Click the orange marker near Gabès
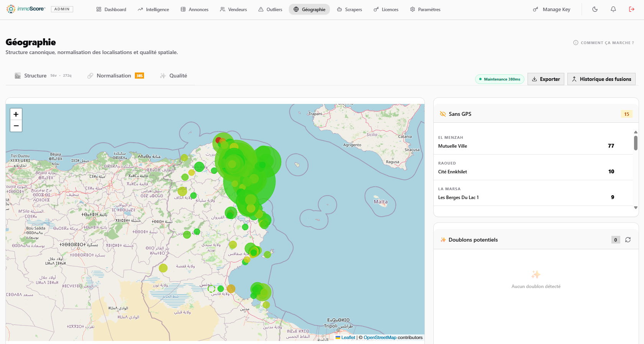The width and height of the screenshot is (644, 344). pos(231,289)
